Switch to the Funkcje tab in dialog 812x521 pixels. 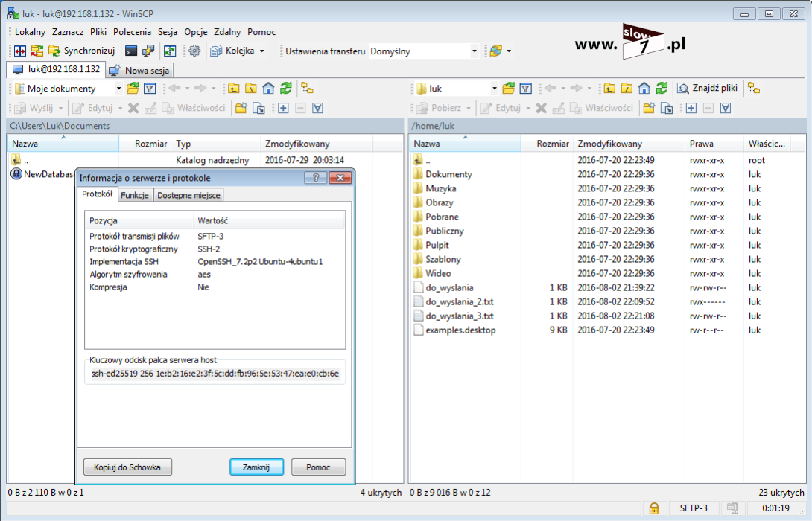[x=135, y=195]
